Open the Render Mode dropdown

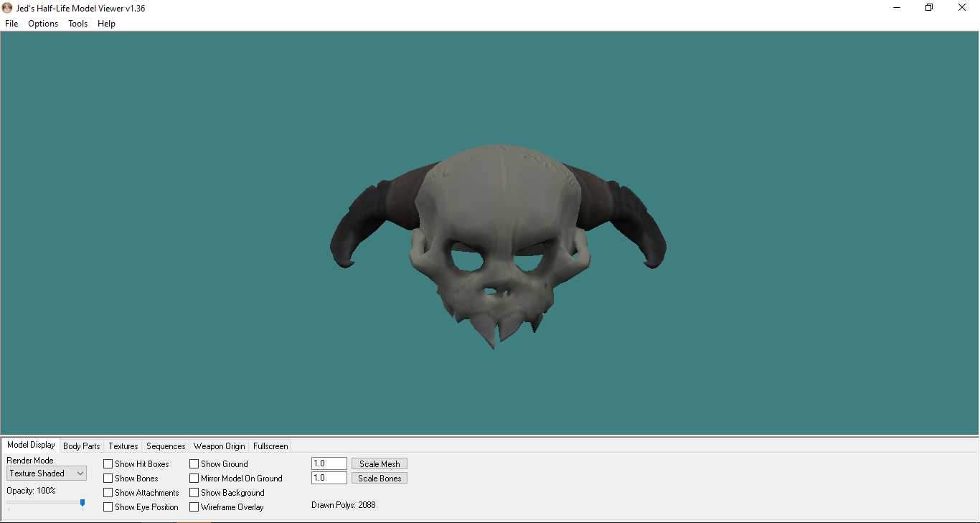[47, 473]
